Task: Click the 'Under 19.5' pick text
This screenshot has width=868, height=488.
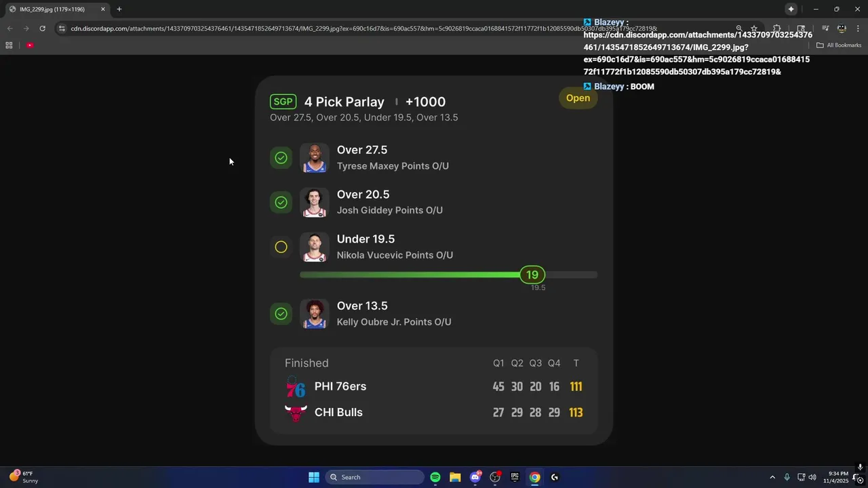Action: [x=366, y=239]
